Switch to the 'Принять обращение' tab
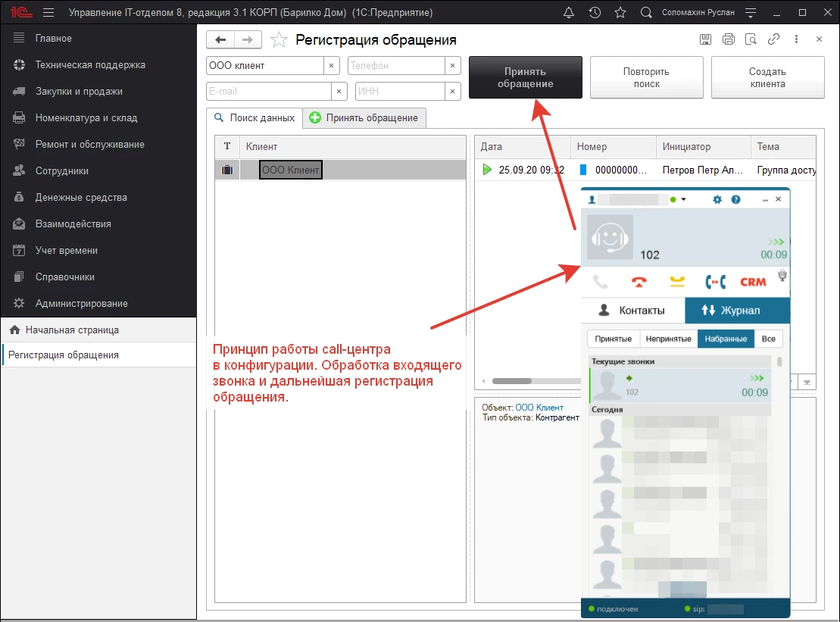This screenshot has width=840, height=622. (364, 118)
